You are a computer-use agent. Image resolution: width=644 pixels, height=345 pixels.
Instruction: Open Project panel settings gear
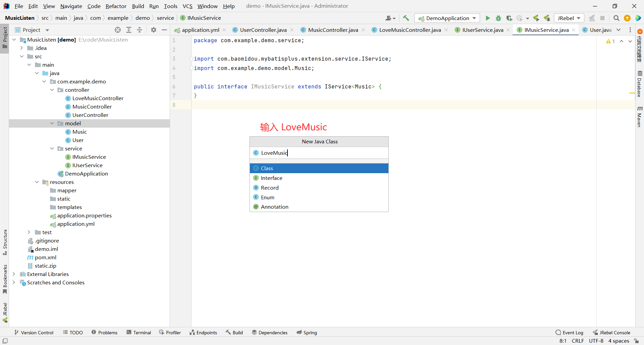click(154, 30)
